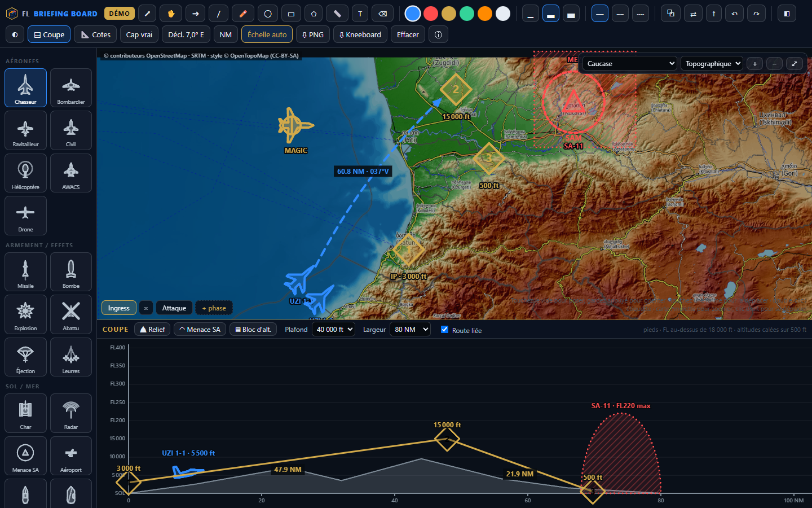Viewport: 812px width, 508px height.
Task: Click waypoint 2 diamond on the map
Action: (x=456, y=89)
